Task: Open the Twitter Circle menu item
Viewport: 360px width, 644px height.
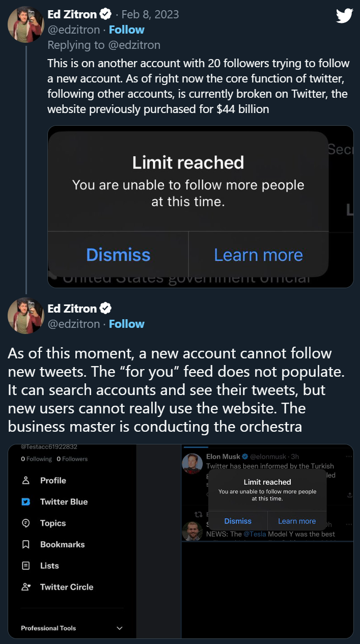Action: (x=67, y=587)
